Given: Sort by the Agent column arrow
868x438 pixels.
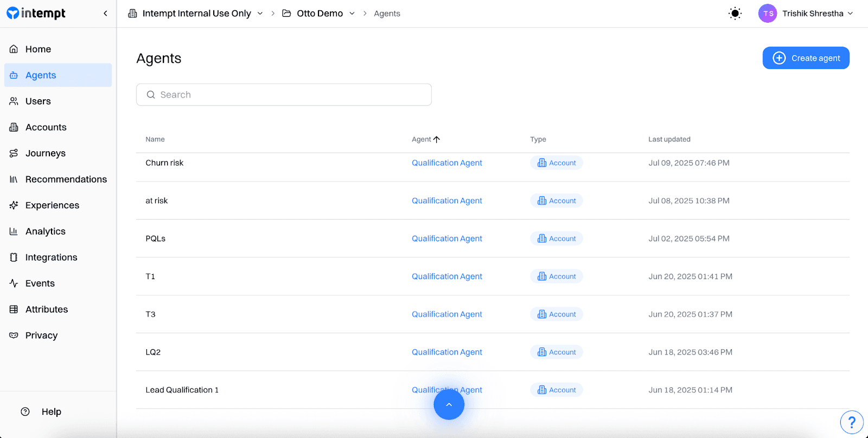Looking at the screenshot, I should coord(437,139).
